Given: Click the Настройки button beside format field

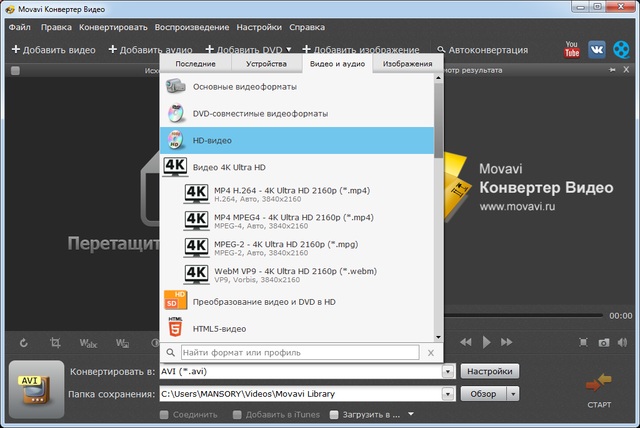Looking at the screenshot, I should (490, 372).
